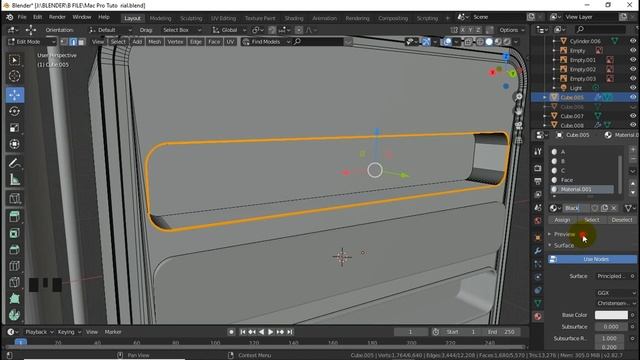This screenshot has height=360, width=640.
Task: Select the Move tool
Action: (15, 95)
